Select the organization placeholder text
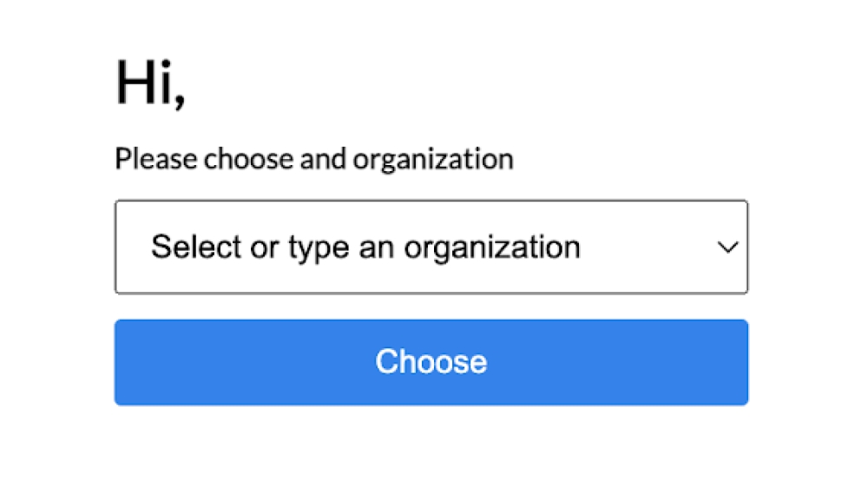Image resolution: width=868 pixels, height=489 pixels. click(x=365, y=247)
